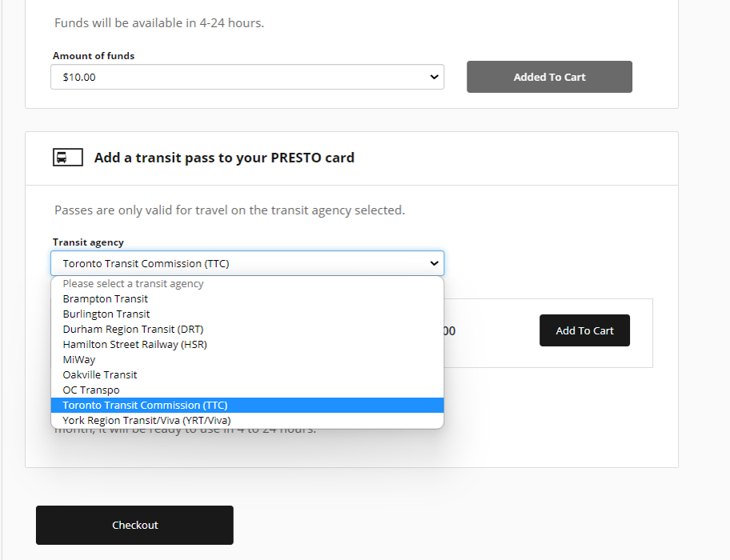This screenshot has width=730, height=560.
Task: Choose Burlington Transit option
Action: (247, 314)
